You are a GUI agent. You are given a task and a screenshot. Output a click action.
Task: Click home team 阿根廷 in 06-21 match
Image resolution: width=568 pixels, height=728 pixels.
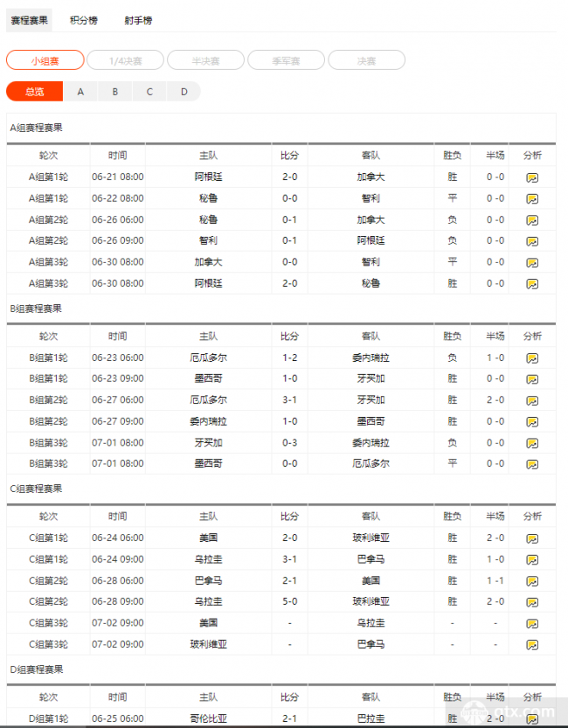tap(208, 177)
